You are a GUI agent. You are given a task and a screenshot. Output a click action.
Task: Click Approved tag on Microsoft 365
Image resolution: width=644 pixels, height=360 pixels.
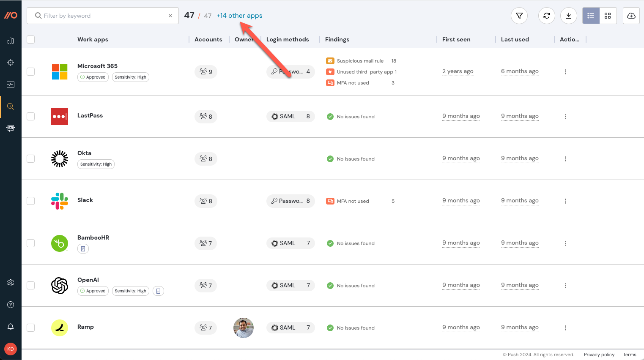[x=93, y=77]
